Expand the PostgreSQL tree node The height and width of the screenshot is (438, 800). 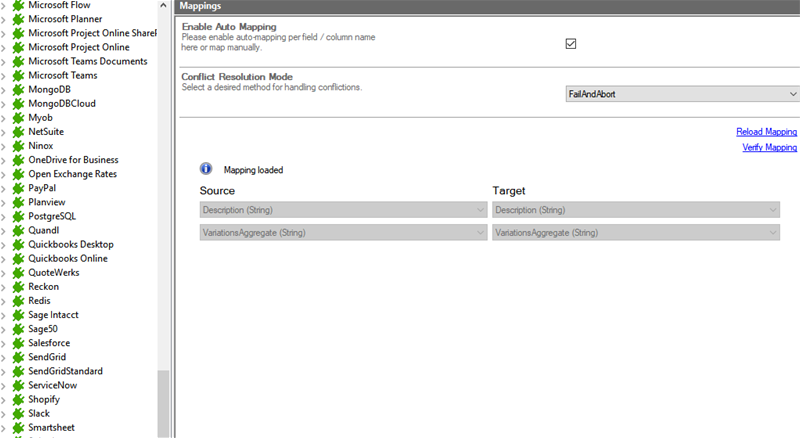click(4, 216)
